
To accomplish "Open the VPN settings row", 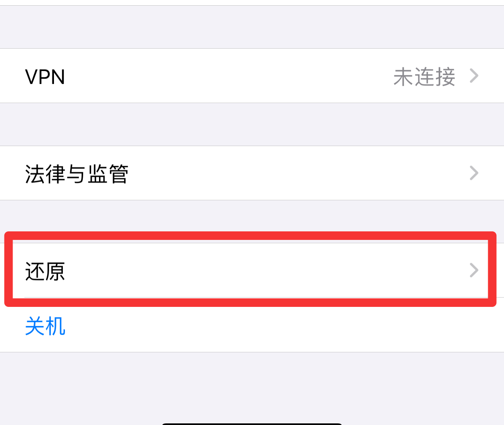I will click(252, 76).
